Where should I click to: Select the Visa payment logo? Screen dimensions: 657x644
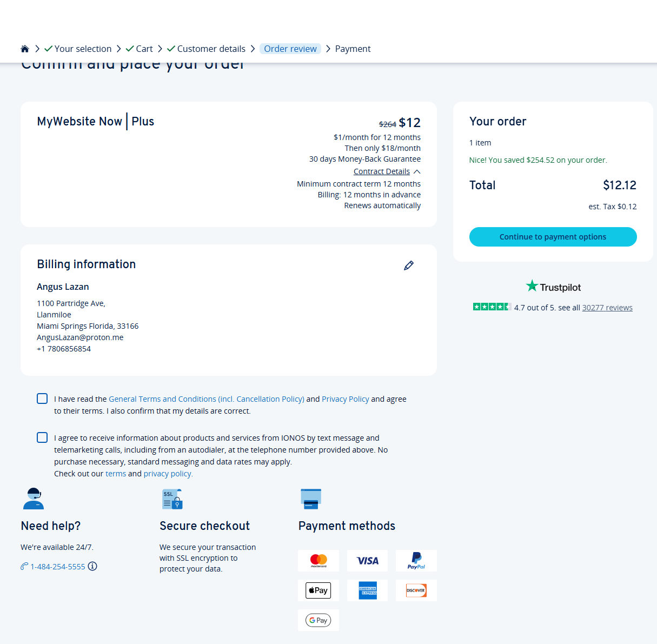pyautogui.click(x=367, y=561)
